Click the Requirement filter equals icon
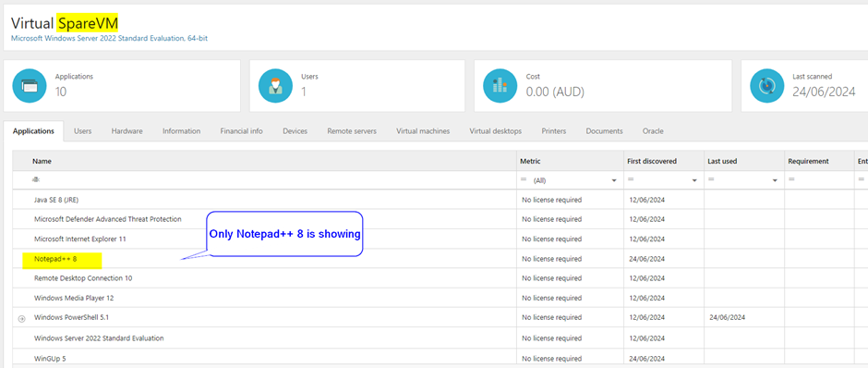This screenshot has width=868, height=368. coord(791,179)
